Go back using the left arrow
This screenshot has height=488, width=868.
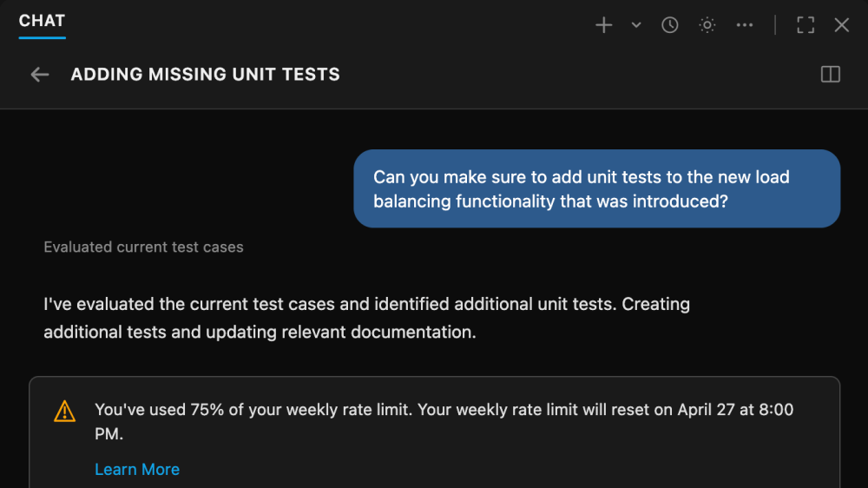(x=40, y=75)
